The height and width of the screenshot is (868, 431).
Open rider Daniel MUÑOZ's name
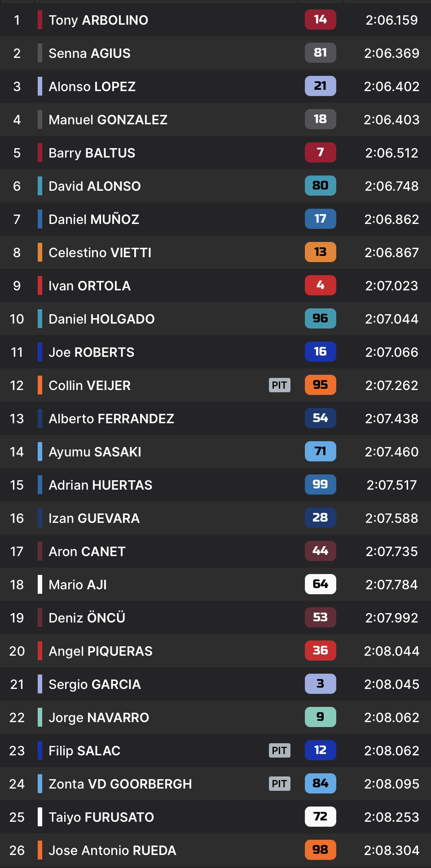(94, 219)
